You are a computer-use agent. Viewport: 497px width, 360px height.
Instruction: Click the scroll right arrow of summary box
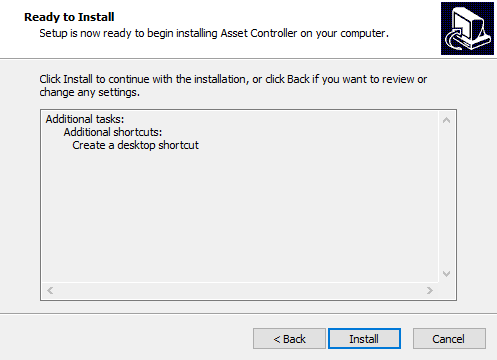click(430, 291)
